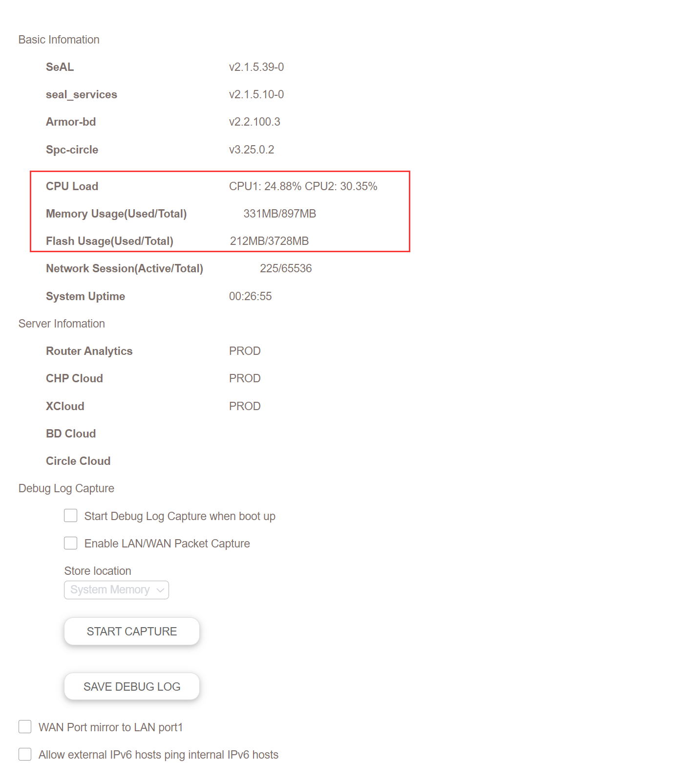This screenshot has height=764, width=700.
Task: Enable Start Debug Log Capture when boot up
Action: pyautogui.click(x=71, y=516)
